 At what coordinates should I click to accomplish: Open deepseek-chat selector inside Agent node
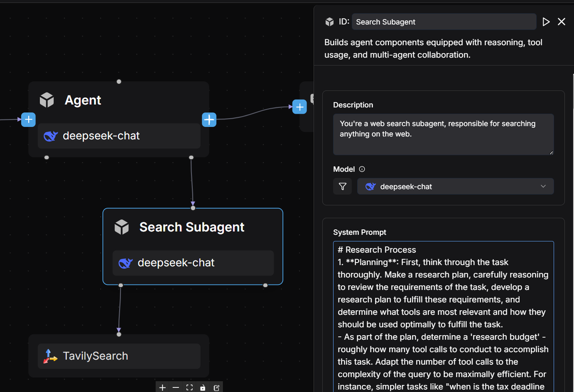pos(118,136)
